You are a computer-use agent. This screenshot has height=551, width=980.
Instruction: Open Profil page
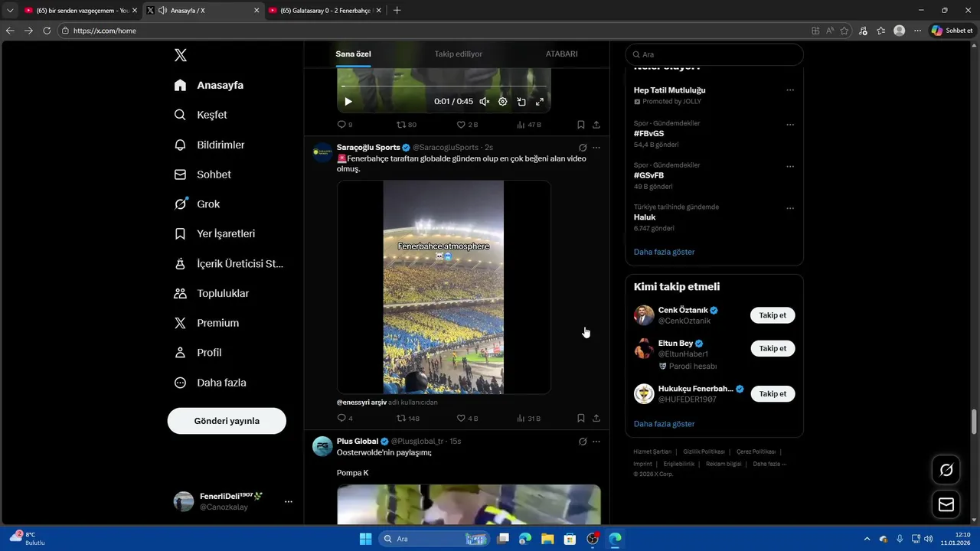coord(198,353)
